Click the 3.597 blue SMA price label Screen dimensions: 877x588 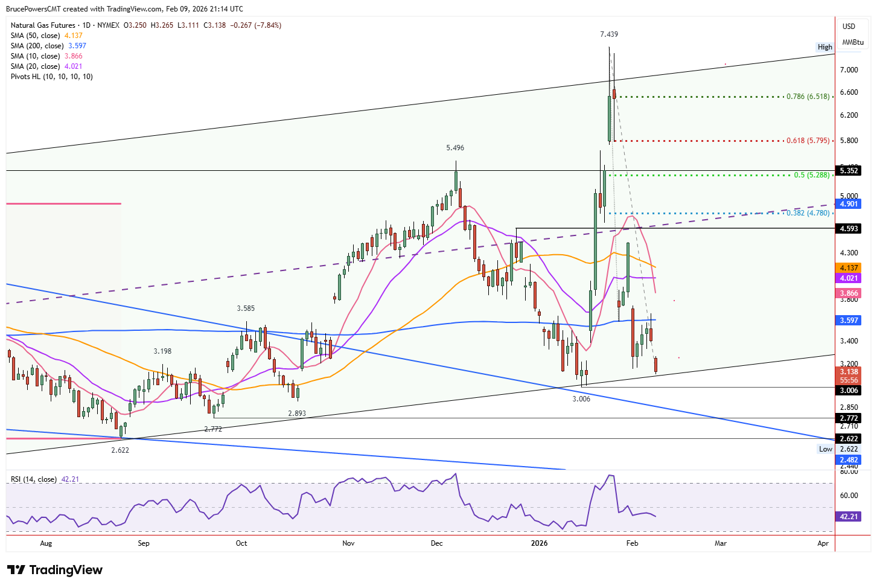849,321
